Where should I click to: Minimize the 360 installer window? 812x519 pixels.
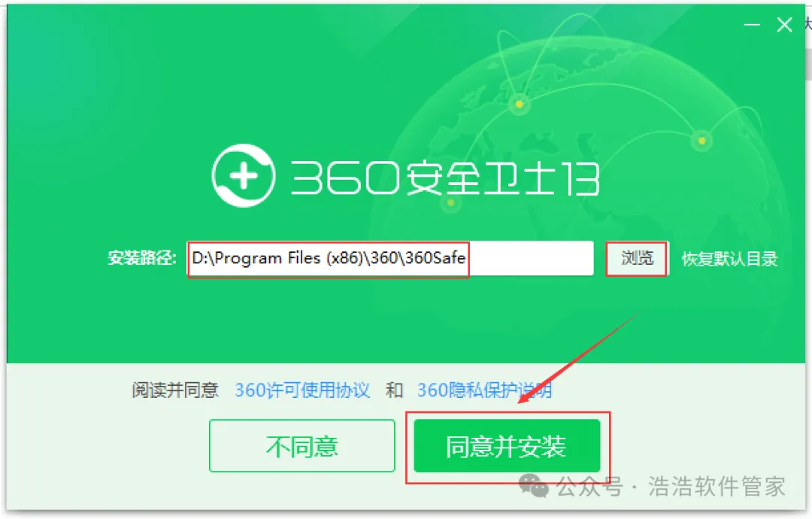[x=752, y=24]
